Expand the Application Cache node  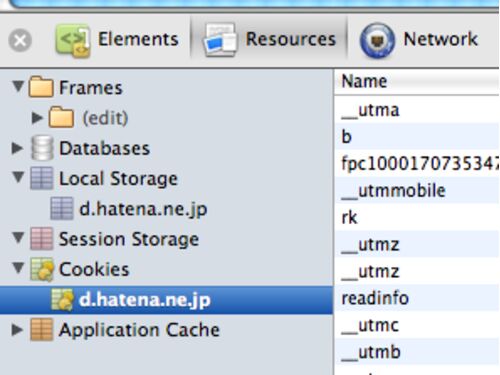click(17, 329)
